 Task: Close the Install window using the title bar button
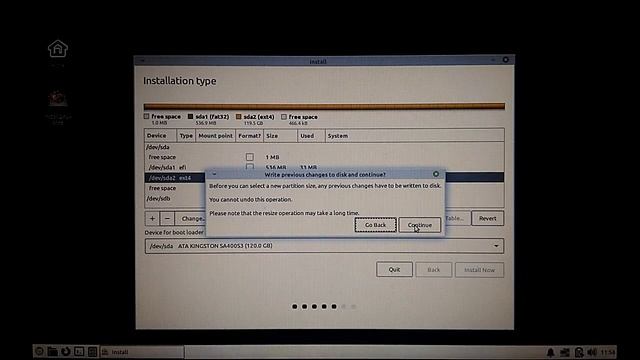point(505,60)
